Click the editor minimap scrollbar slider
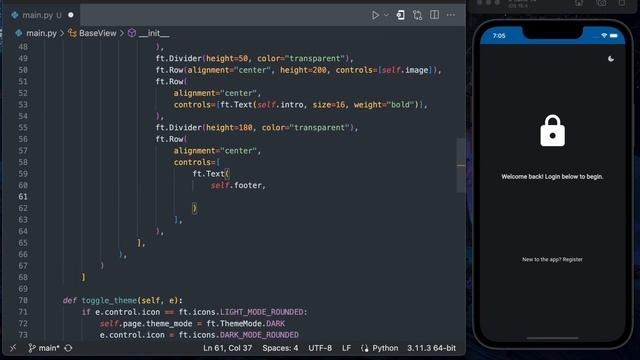The height and width of the screenshot is (360, 640). coord(461,165)
